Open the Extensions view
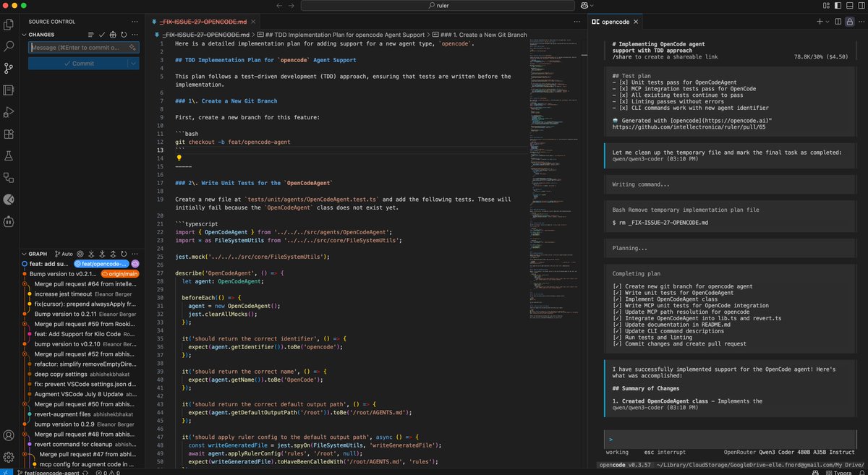Screen dimensions: 868x475 point(9,134)
